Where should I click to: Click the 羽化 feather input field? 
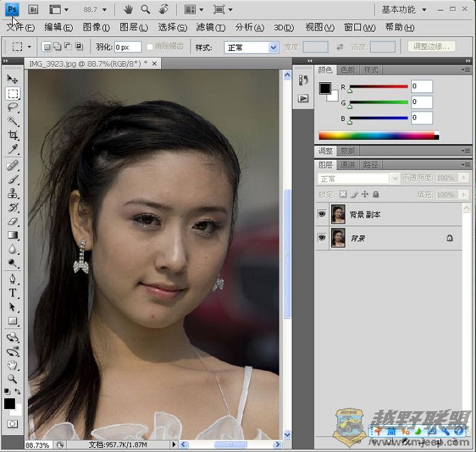tap(127, 48)
